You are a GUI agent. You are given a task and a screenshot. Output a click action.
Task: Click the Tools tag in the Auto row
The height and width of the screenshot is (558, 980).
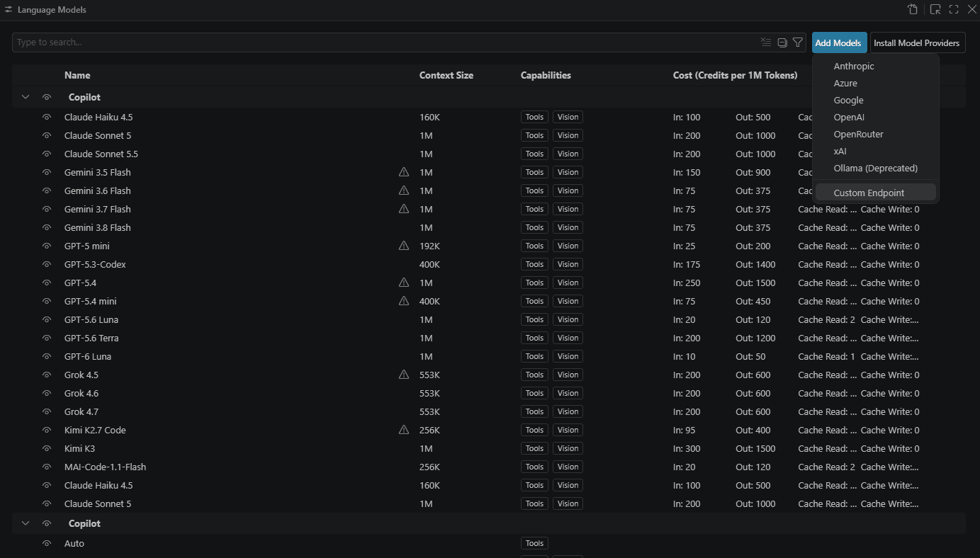tap(534, 543)
